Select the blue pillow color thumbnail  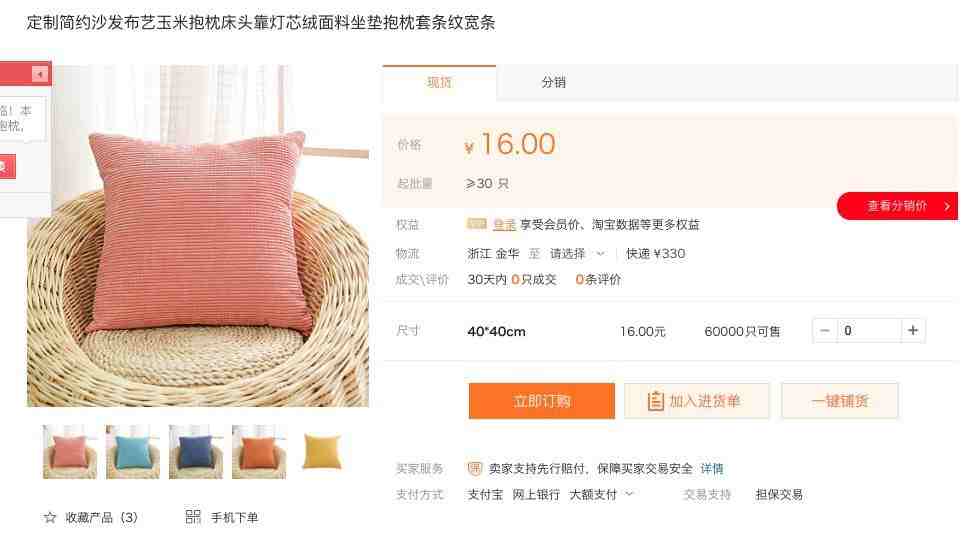[196, 452]
